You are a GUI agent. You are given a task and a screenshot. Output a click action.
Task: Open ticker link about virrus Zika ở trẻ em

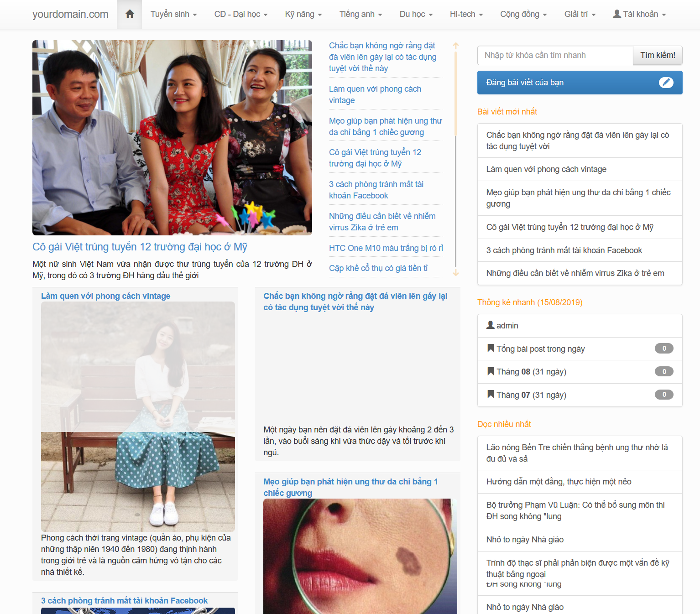[382, 222]
